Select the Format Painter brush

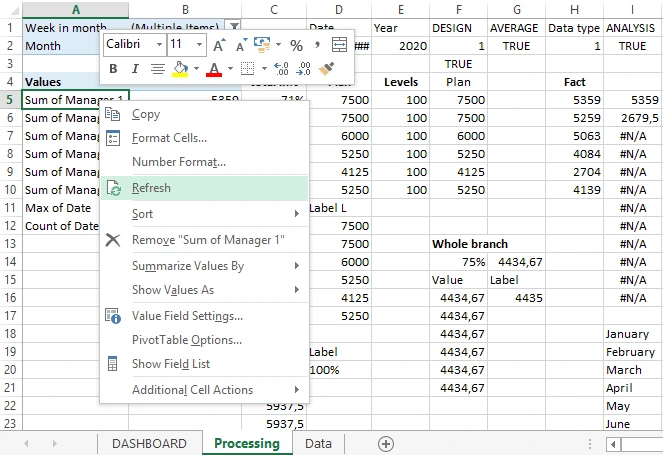click(x=326, y=69)
